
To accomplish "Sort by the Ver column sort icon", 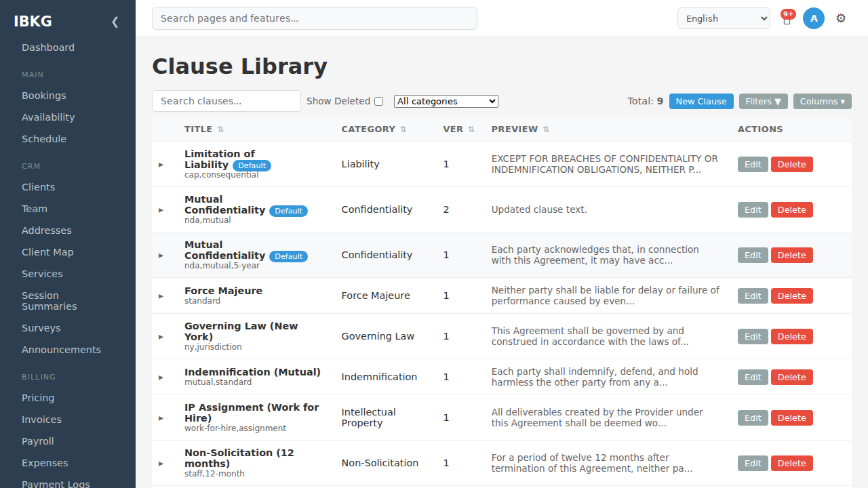I will 471,129.
